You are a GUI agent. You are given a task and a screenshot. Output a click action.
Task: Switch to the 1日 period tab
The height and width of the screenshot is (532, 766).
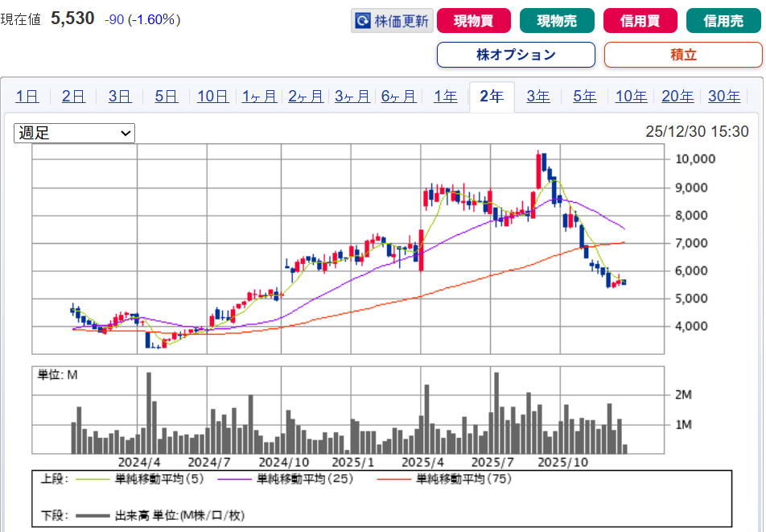click(x=27, y=97)
